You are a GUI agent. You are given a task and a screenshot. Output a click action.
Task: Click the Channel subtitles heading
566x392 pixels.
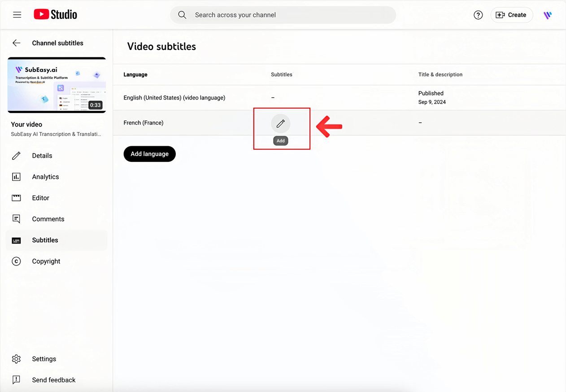point(58,43)
